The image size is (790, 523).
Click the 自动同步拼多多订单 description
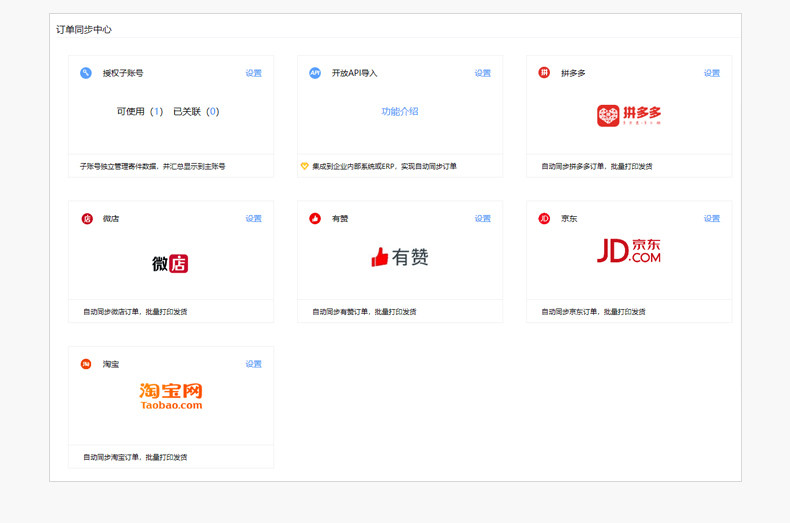tap(597, 166)
